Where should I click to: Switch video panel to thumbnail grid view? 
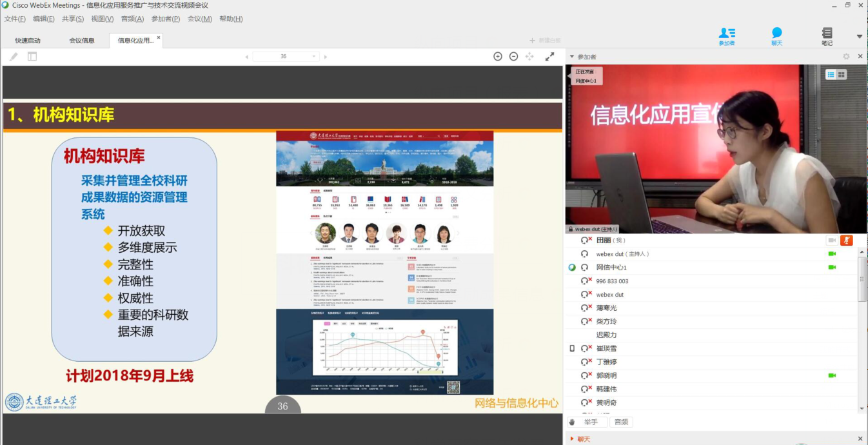click(842, 75)
